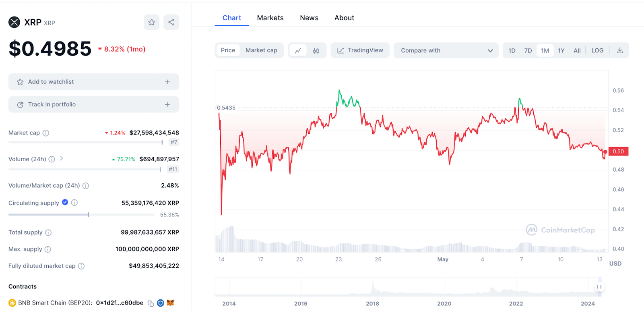Viewport: 644px width, 311px height.
Task: Click the timeline range handle near 2024
Action: pos(600,287)
